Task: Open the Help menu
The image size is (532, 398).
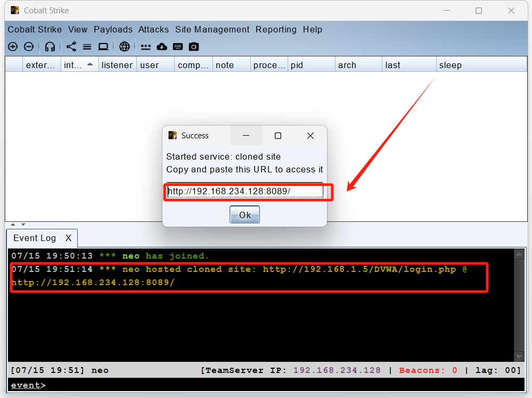Action: [x=313, y=29]
